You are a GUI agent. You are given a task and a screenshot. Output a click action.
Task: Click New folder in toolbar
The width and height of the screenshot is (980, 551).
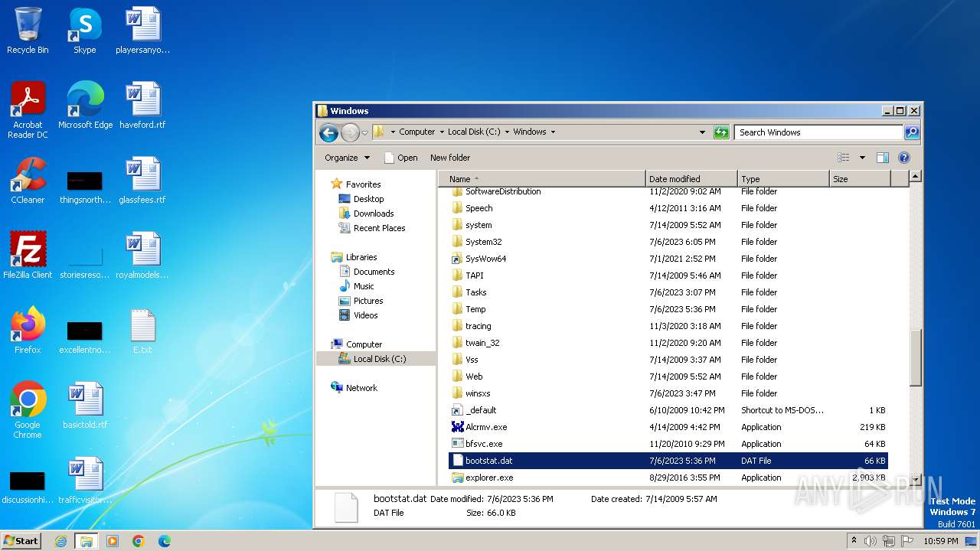coord(450,158)
